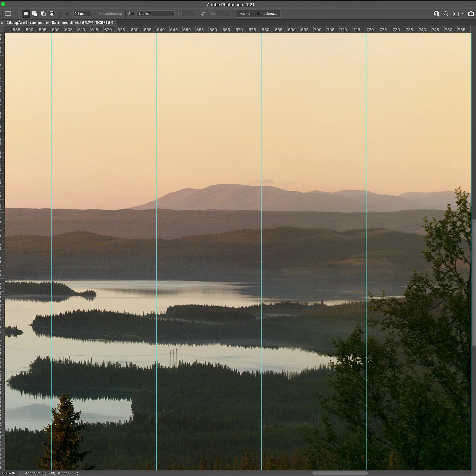Click the horizontal scrollbar thumb
Viewport: 476px width, 476px height.
coord(340,473)
